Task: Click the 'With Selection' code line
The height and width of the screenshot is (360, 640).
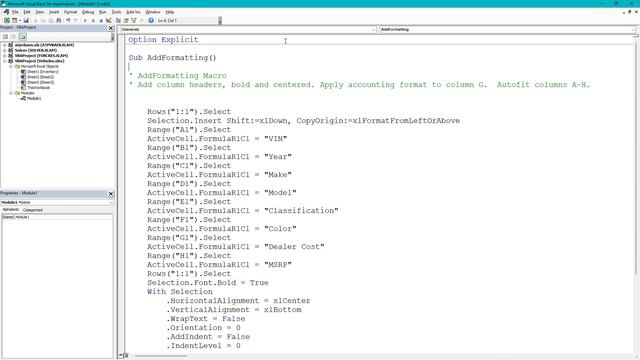Action: 180,291
